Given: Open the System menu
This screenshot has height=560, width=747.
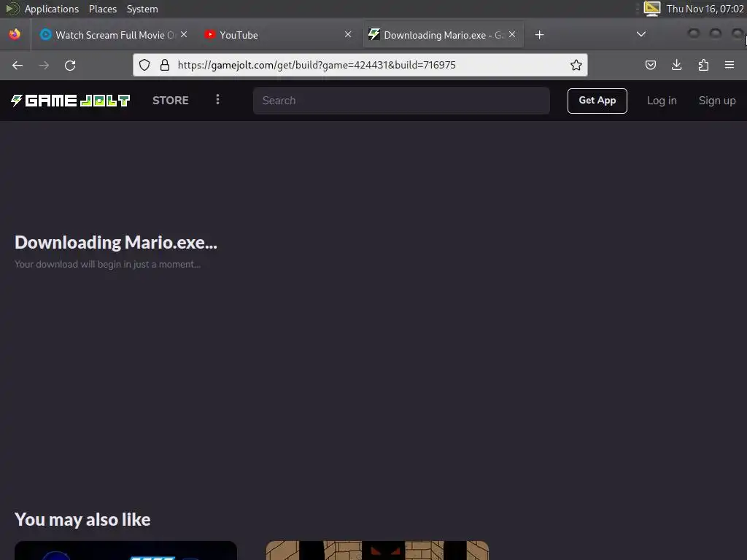Looking at the screenshot, I should (x=142, y=9).
